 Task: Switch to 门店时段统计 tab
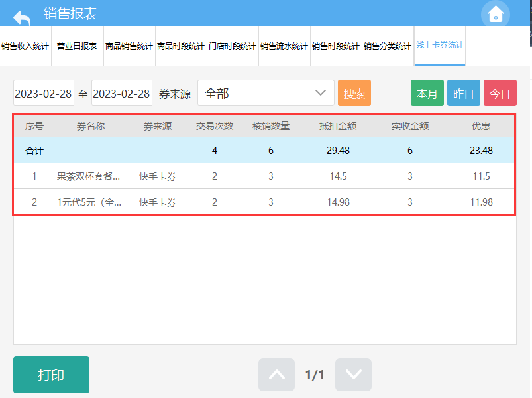[x=233, y=46]
